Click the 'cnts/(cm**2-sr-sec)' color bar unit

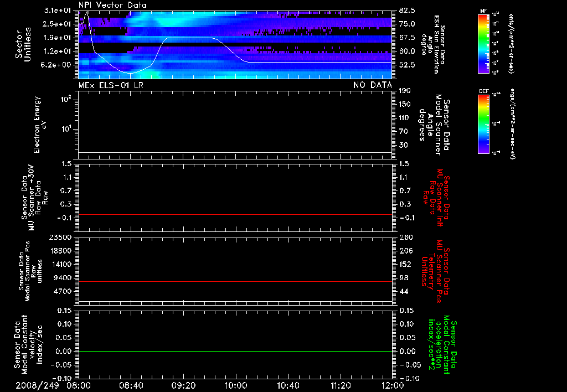coord(511,43)
